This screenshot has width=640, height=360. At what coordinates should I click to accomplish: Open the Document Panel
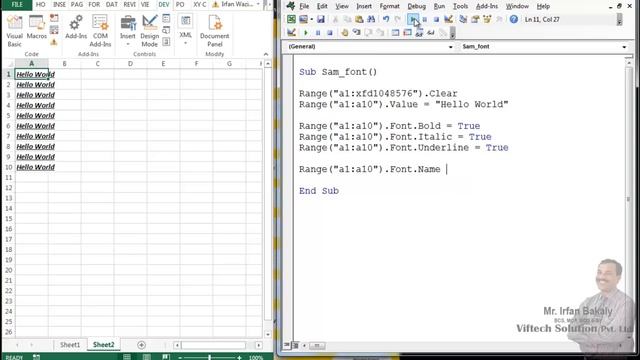click(x=215, y=31)
